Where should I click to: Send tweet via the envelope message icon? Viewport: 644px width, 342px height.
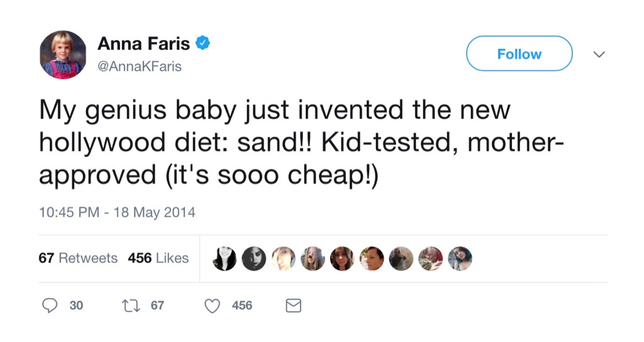click(x=294, y=306)
